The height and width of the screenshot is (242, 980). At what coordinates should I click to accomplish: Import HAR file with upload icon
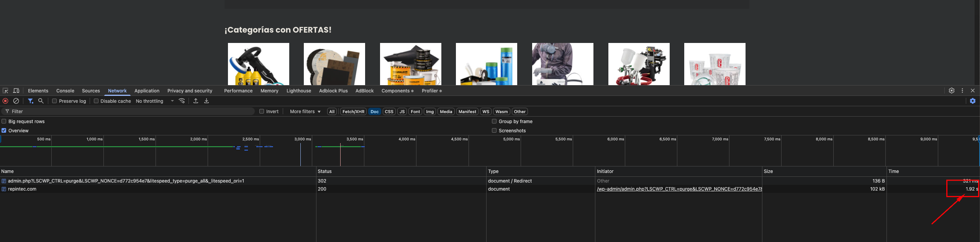[x=196, y=101]
